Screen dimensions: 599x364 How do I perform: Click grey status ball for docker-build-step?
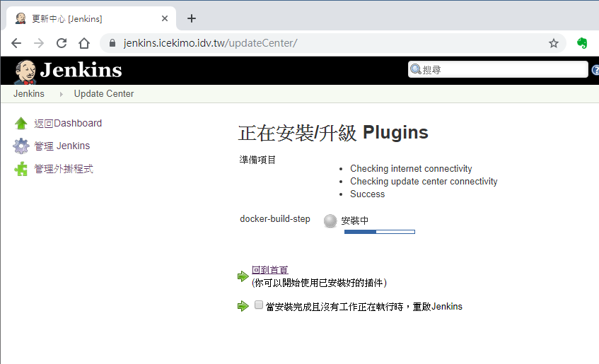(x=330, y=221)
